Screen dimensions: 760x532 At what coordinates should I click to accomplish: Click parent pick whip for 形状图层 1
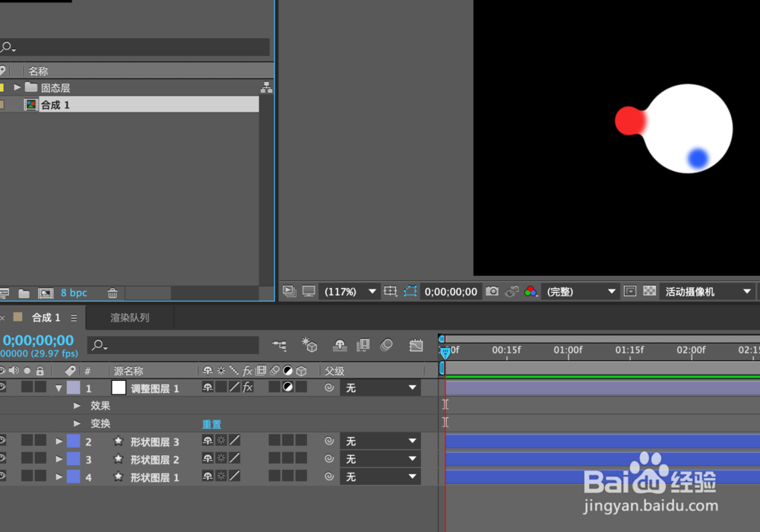[x=329, y=477]
